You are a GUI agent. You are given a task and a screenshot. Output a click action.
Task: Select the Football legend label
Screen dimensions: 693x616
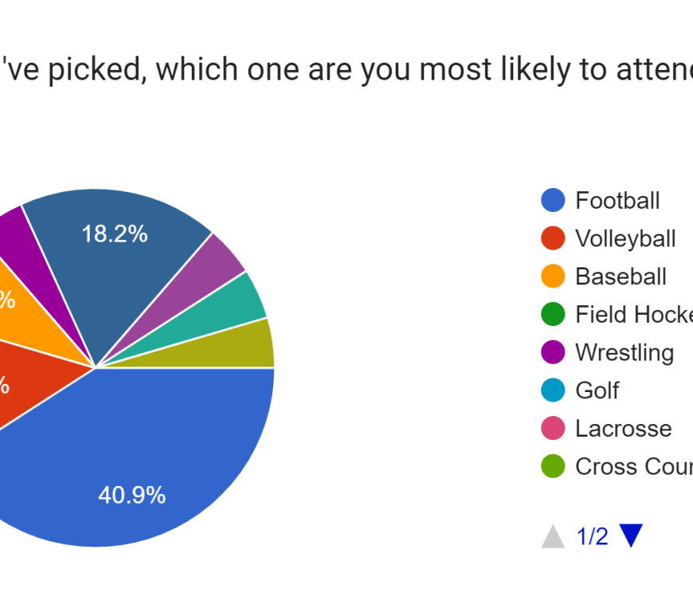pyautogui.click(x=617, y=200)
